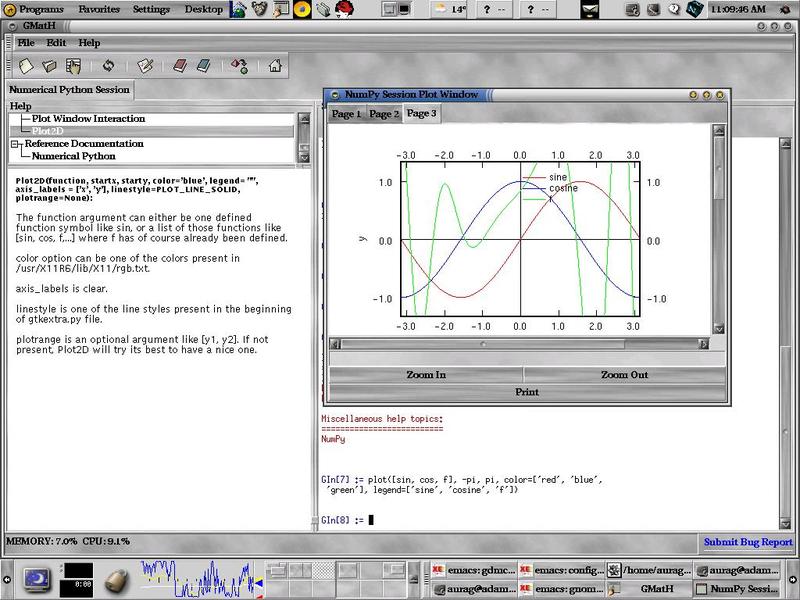Click the hand-on-list toolbar icon
Image resolution: width=800 pixels, height=600 pixels.
[x=73, y=66]
